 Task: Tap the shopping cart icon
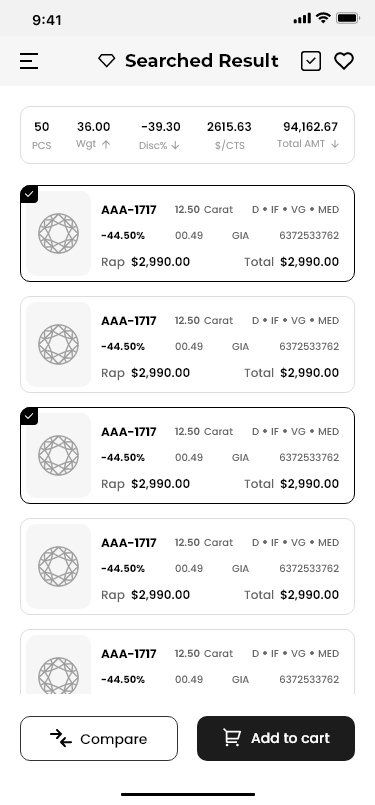point(232,738)
